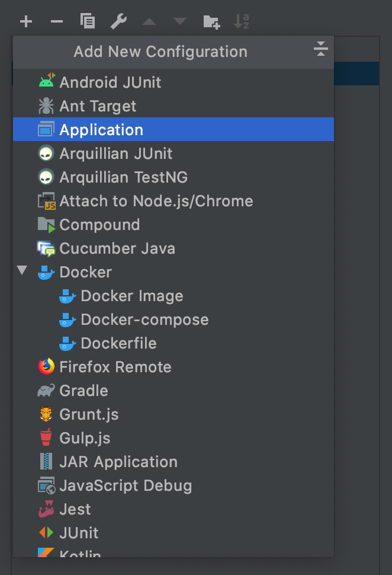The image size is (392, 575).
Task: Collapse the Docker tree node arrow
Action: tap(22, 270)
